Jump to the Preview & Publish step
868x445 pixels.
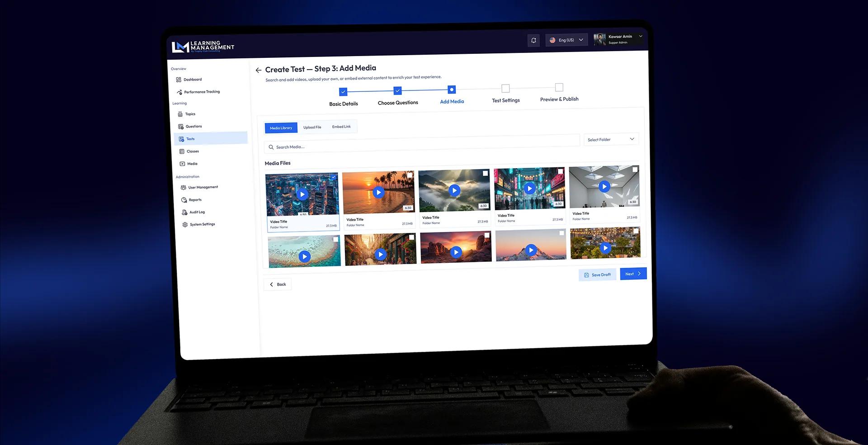(559, 87)
